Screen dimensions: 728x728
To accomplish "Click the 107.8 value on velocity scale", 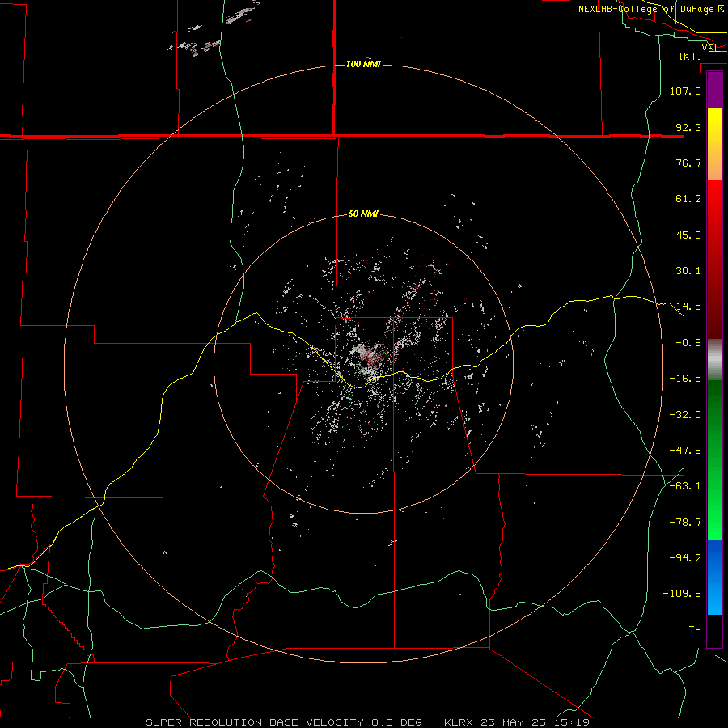I will [x=685, y=91].
